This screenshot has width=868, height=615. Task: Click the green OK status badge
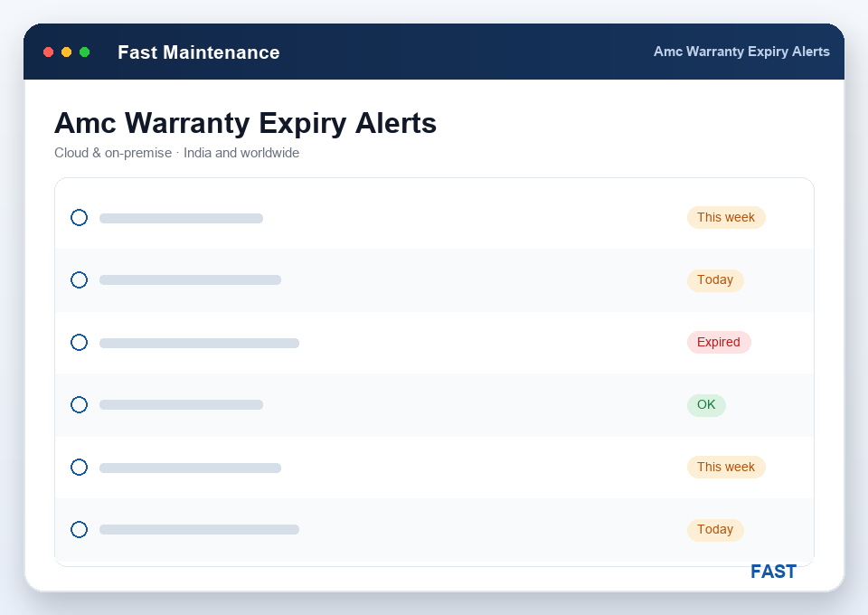[x=706, y=404]
